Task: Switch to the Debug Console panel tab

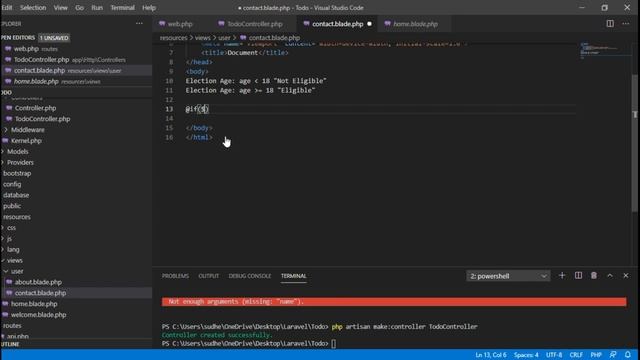Action: tap(250, 276)
